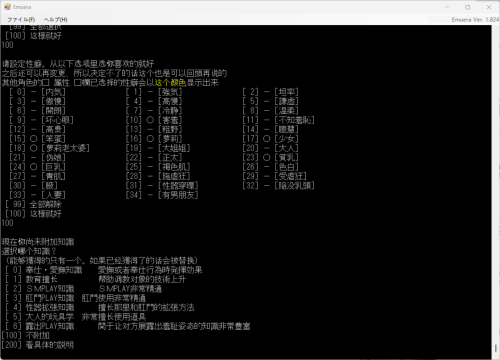Screen dimensions: 500x360
Task: Toggle trait [11] 不知羞恥
Action: (x=278, y=120)
